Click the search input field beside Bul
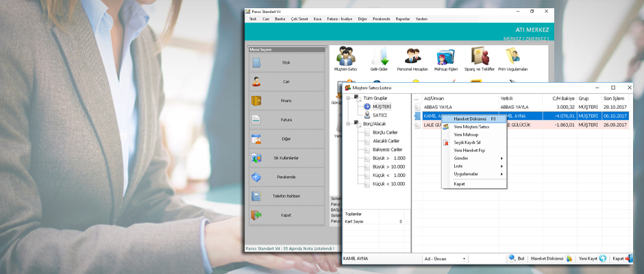The width and height of the screenshot is (644, 274). [487, 259]
